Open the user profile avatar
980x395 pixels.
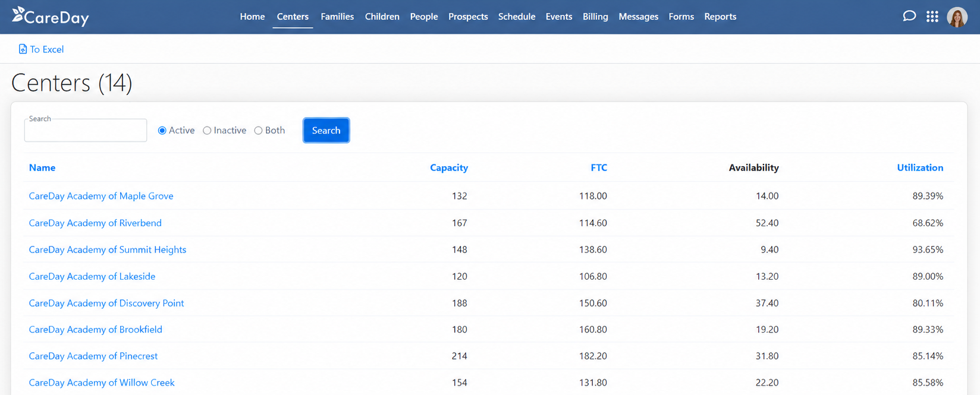957,17
